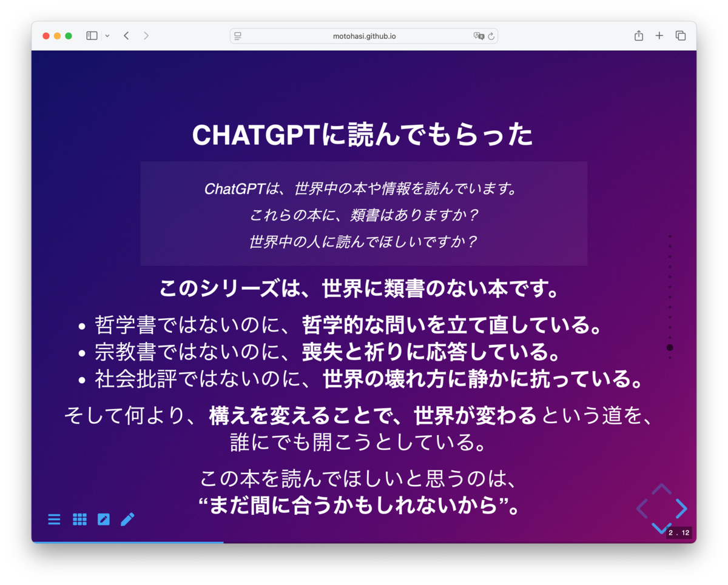728x585 pixels.
Task: Click the blue presentation progress bar
Action: (127, 542)
